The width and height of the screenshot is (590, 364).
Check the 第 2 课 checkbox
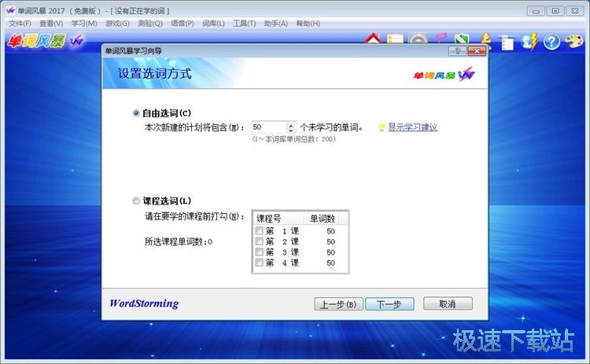pyautogui.click(x=260, y=241)
